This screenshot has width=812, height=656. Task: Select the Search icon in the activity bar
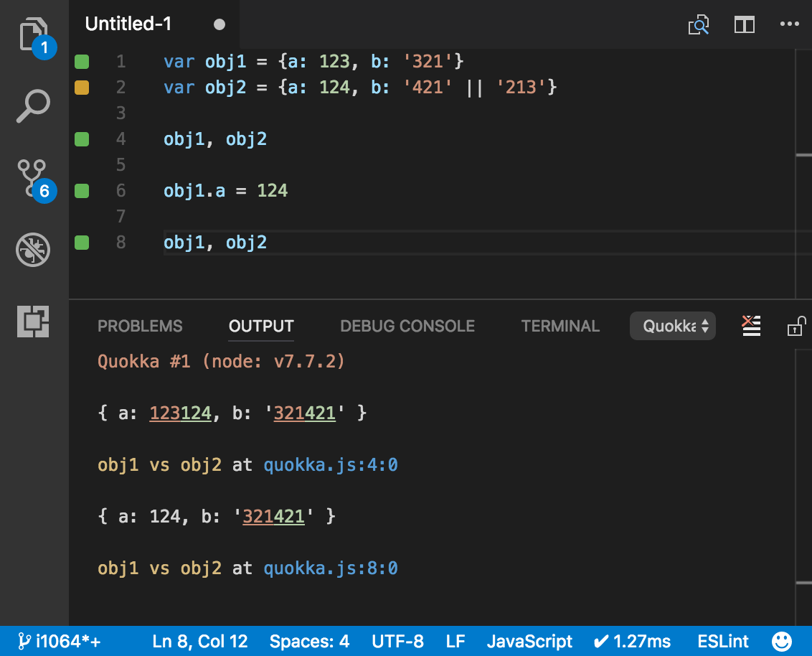click(x=33, y=106)
